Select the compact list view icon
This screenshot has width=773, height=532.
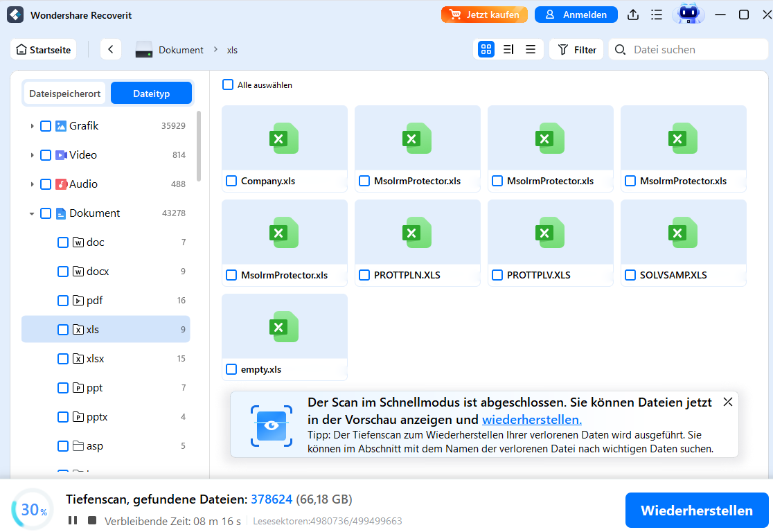[531, 49]
